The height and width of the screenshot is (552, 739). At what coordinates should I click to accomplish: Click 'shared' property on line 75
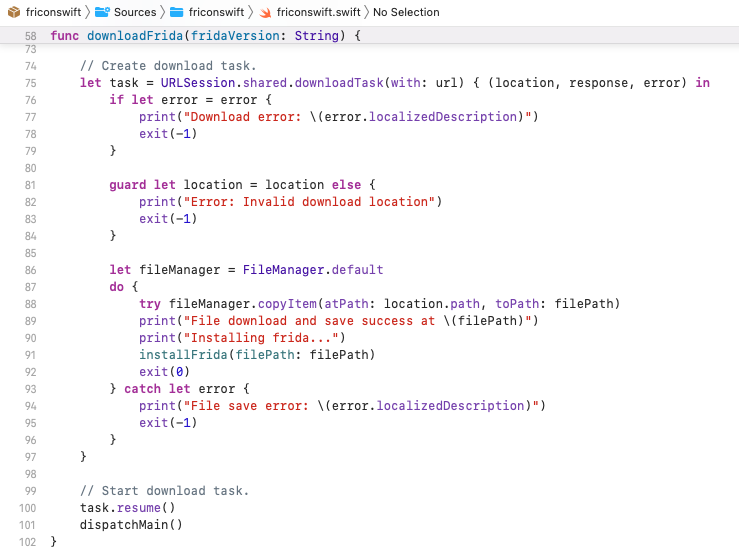(x=265, y=83)
